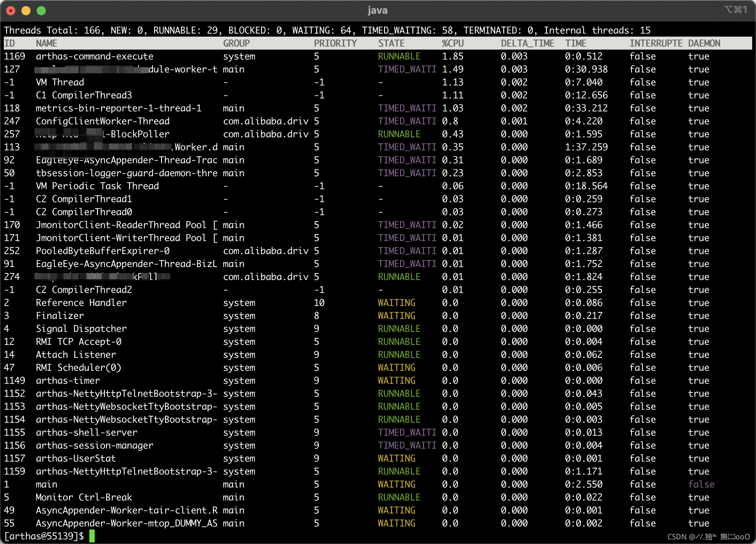Viewport: 756px width, 544px height.
Task: Click thread ID 1159
Action: pyautogui.click(x=15, y=472)
